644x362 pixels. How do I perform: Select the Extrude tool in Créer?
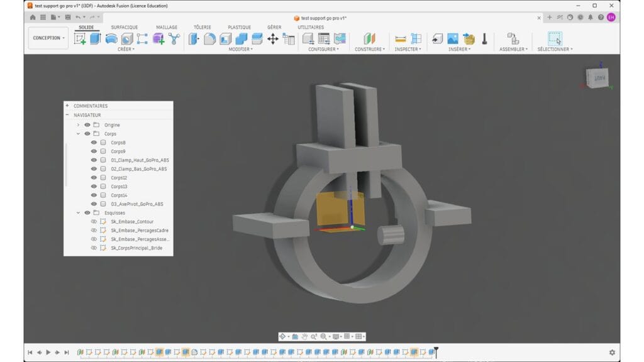tap(96, 38)
